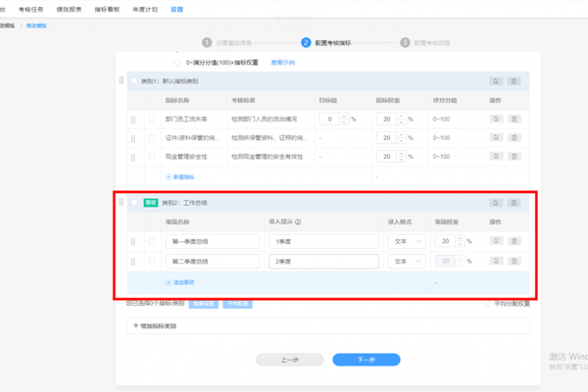Image resolution: width=588 pixels, height=392 pixels.
Task: Go back with 上一步 button
Action: pos(289,360)
